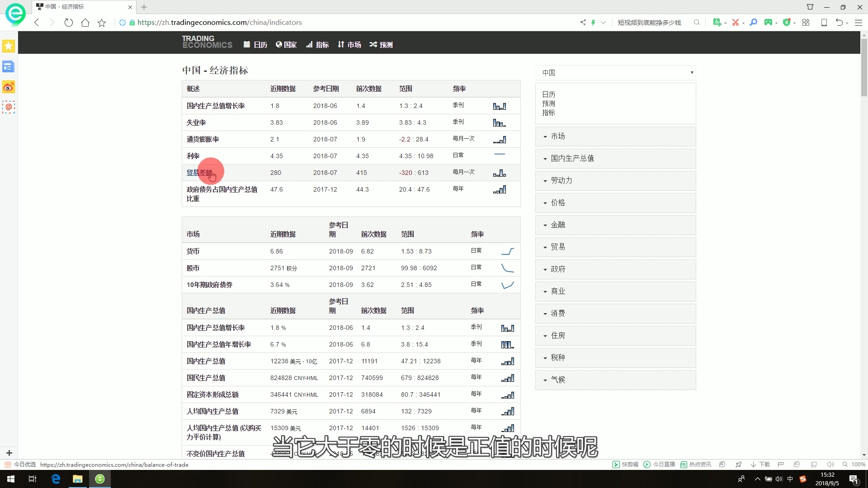Open the mail @ sidebar icon
The width and height of the screenshot is (868, 488).
[9, 107]
